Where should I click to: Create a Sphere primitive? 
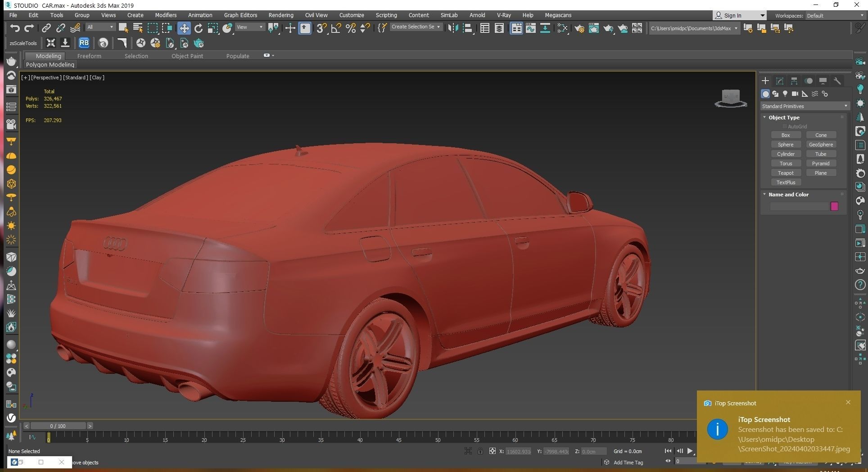pos(786,145)
